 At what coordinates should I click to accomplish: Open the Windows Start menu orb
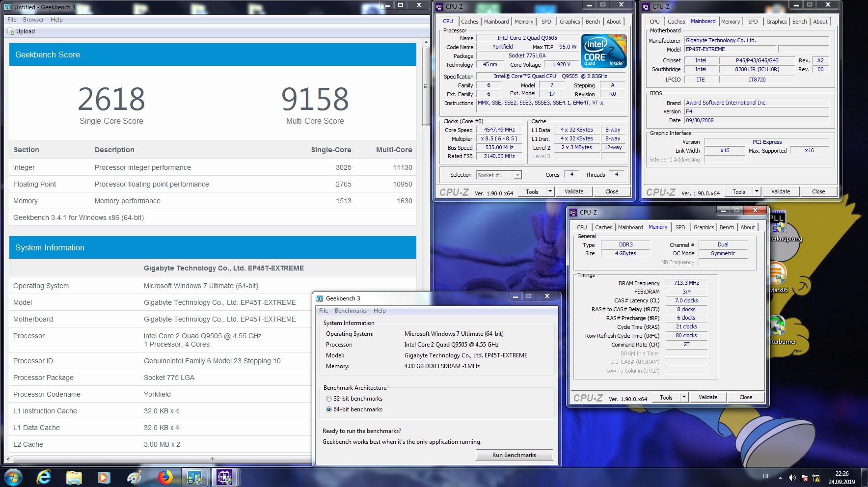coord(13,477)
